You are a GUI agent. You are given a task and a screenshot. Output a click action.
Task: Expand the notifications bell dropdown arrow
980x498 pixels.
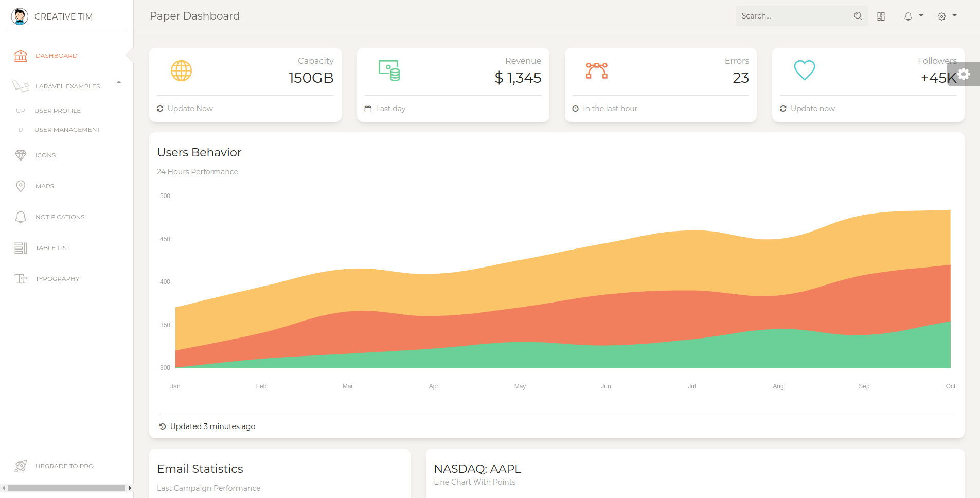(x=921, y=16)
